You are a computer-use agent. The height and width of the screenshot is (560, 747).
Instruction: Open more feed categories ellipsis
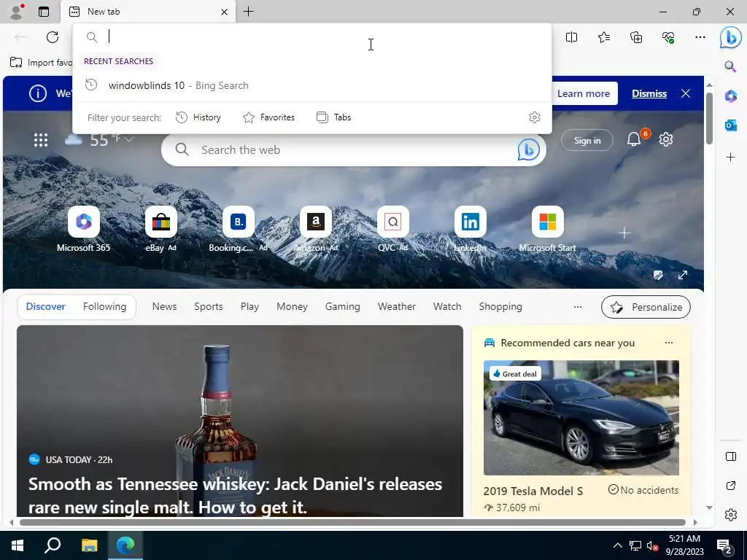click(x=578, y=307)
